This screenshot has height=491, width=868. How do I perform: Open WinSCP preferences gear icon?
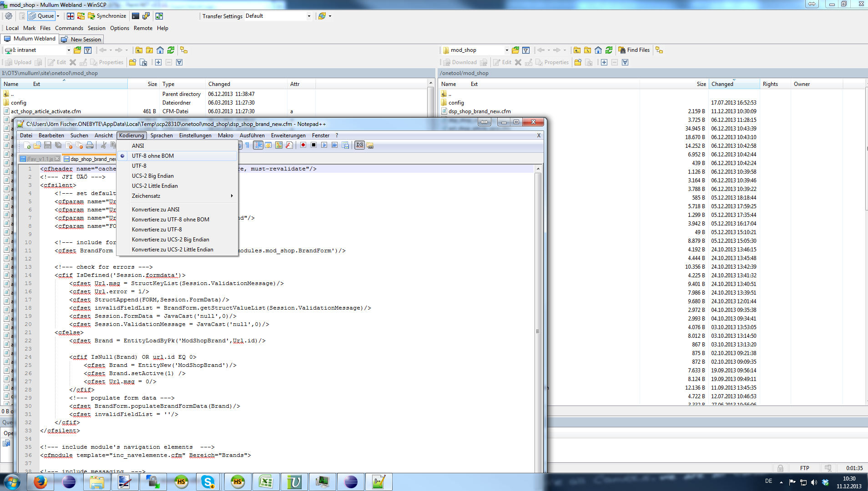tap(9, 16)
